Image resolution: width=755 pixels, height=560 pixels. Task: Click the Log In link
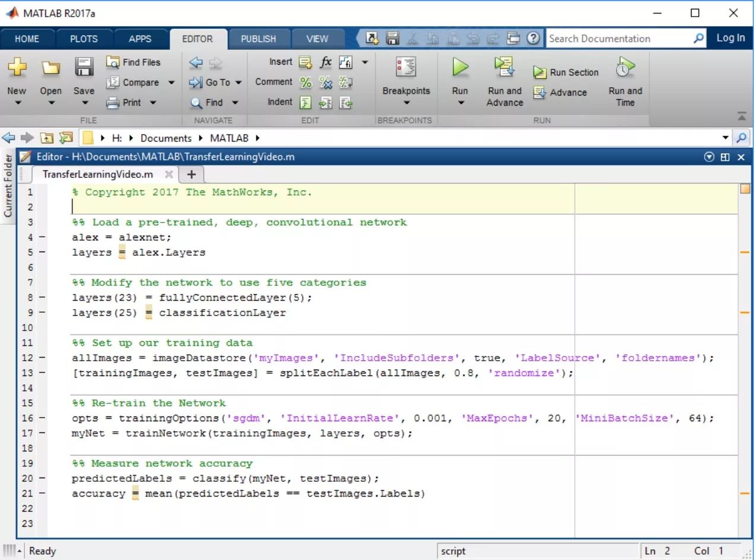point(730,38)
